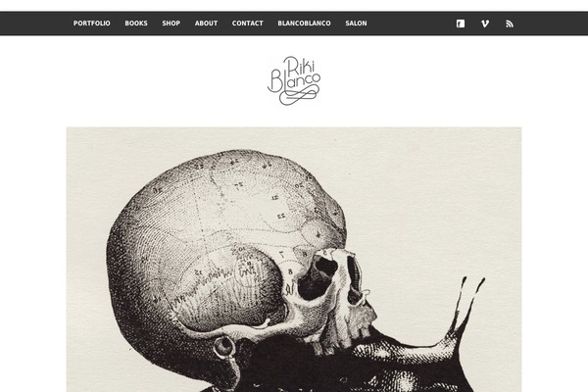The image size is (588, 392).
Task: Open the SALON menu item
Action: coord(357,24)
